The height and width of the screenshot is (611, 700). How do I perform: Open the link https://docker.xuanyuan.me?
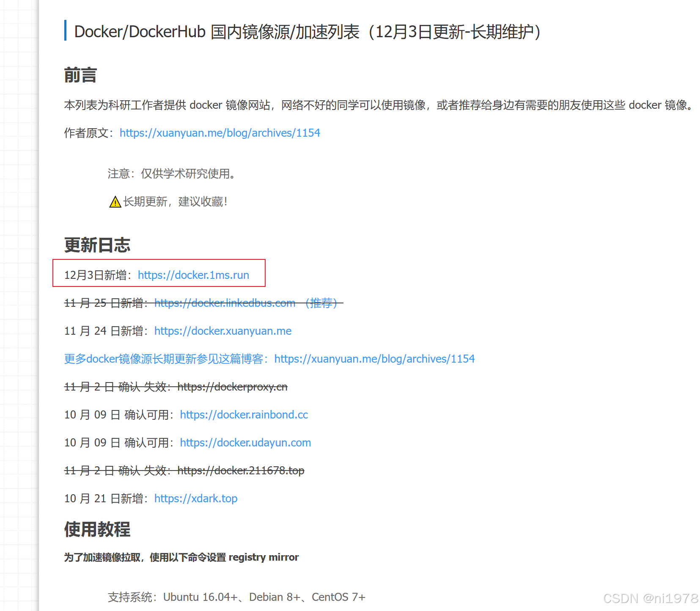pyautogui.click(x=223, y=331)
